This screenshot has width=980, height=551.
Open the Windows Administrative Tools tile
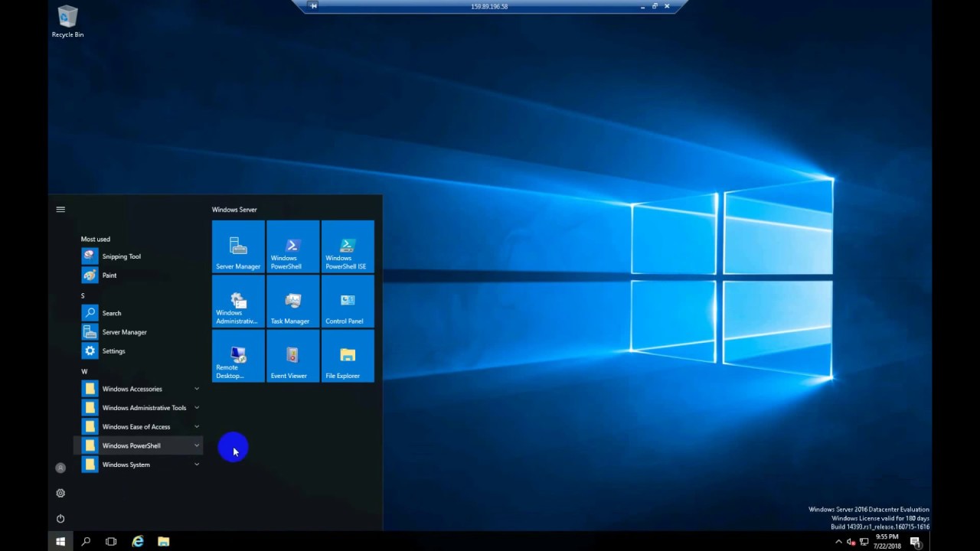click(x=238, y=302)
